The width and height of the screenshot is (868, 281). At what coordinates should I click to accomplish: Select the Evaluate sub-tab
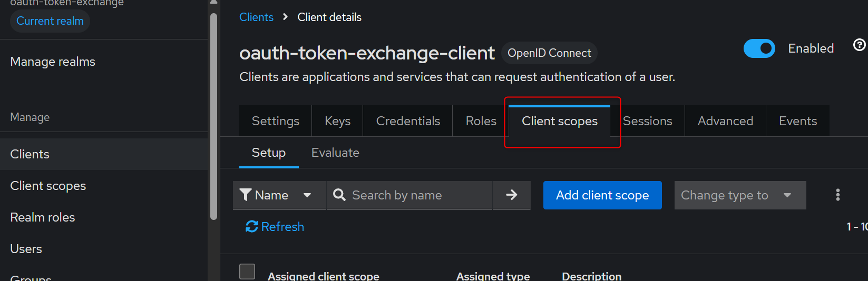pyautogui.click(x=335, y=153)
